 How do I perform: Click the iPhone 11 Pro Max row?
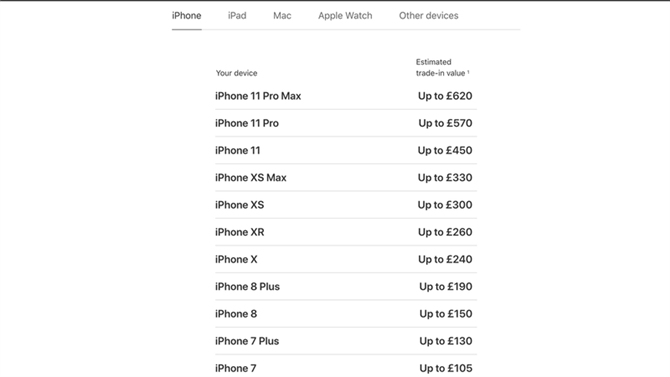[x=346, y=96]
